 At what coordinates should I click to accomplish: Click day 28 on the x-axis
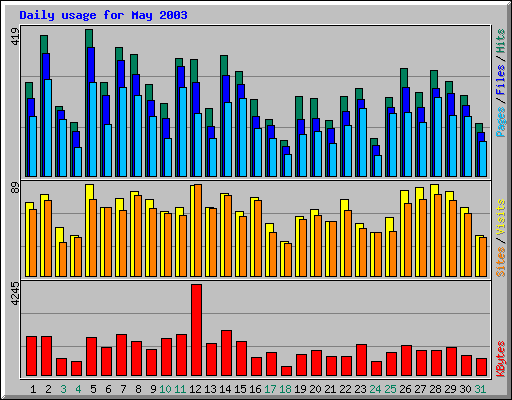pos(435,389)
